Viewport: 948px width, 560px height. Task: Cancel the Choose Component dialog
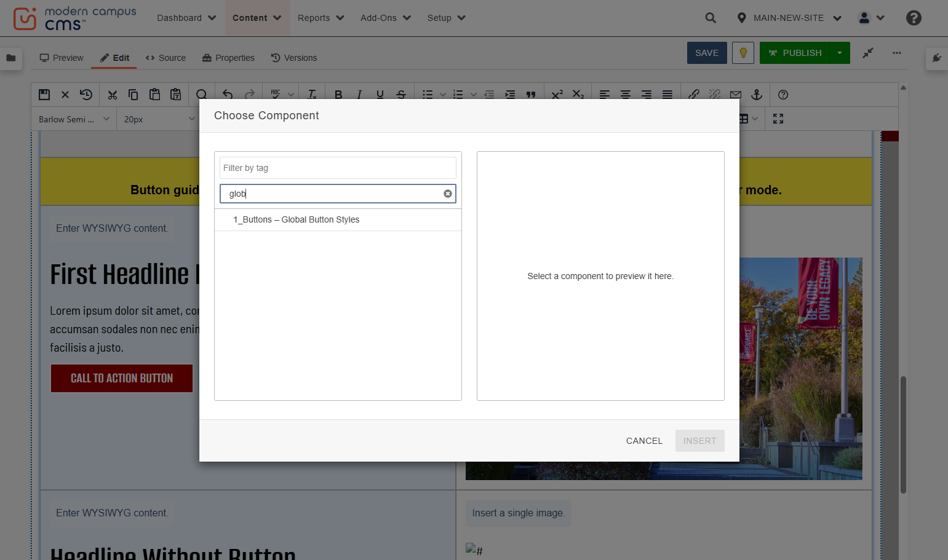pyautogui.click(x=644, y=441)
